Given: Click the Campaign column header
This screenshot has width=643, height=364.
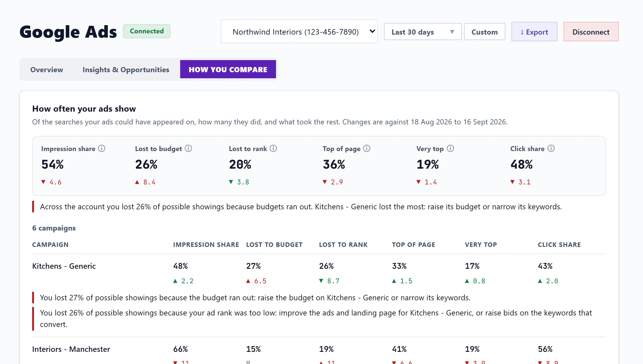Looking at the screenshot, I should [50, 244].
